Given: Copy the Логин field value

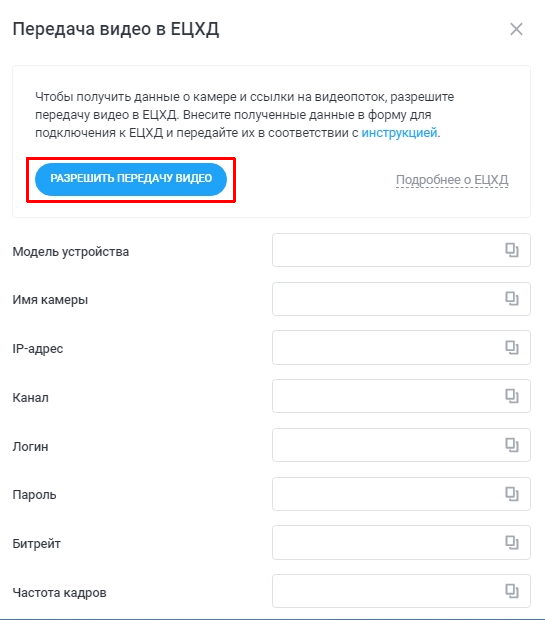Looking at the screenshot, I should tap(512, 445).
